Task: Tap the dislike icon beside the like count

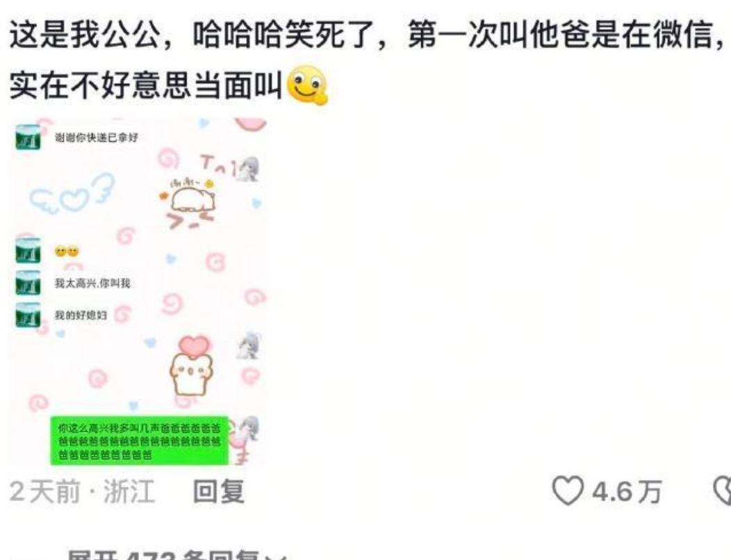Action: click(x=723, y=491)
